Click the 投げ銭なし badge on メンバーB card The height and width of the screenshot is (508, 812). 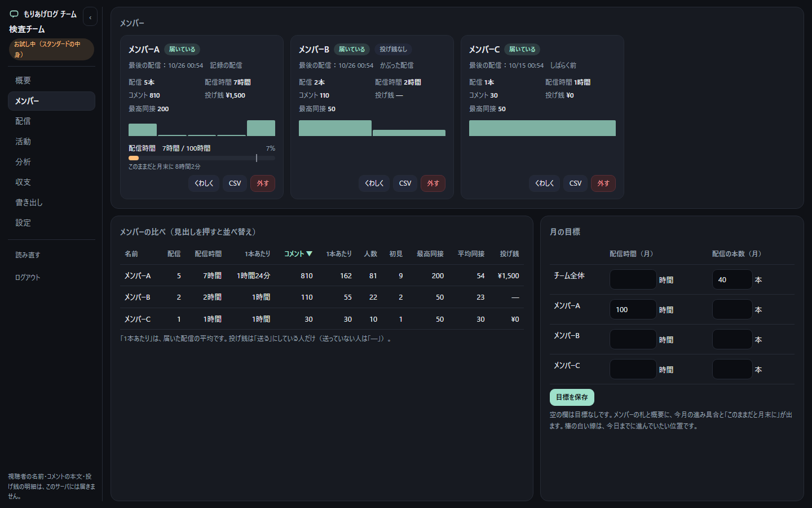tap(393, 49)
